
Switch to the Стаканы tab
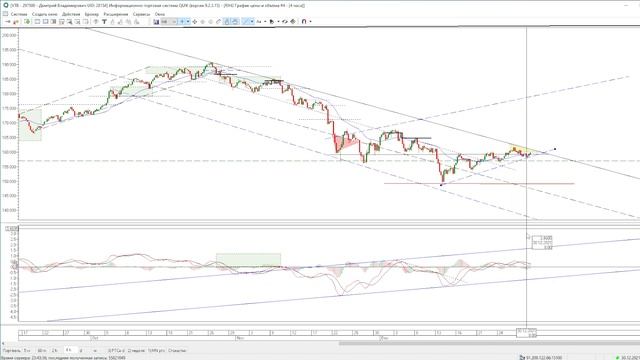tap(177, 350)
